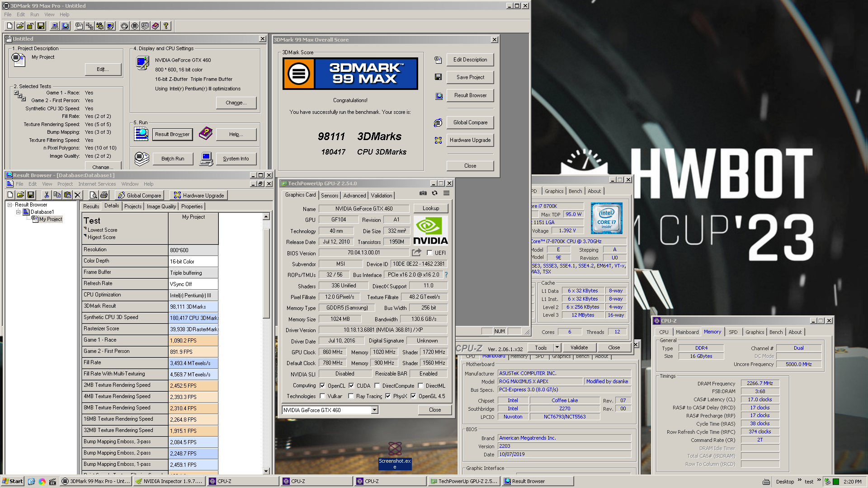
Task: Open Results tab in Result Browser
Action: [x=91, y=206]
